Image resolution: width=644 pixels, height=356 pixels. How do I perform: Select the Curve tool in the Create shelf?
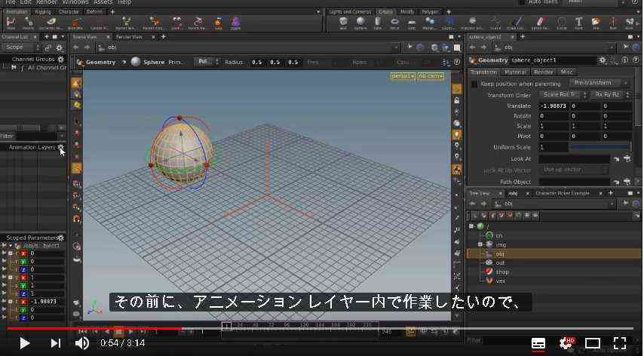[495, 23]
